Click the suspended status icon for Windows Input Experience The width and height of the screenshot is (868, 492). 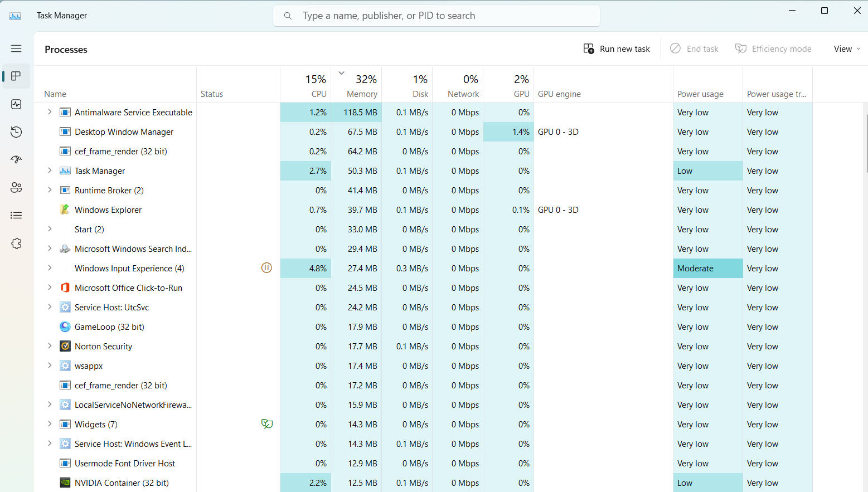coord(266,268)
